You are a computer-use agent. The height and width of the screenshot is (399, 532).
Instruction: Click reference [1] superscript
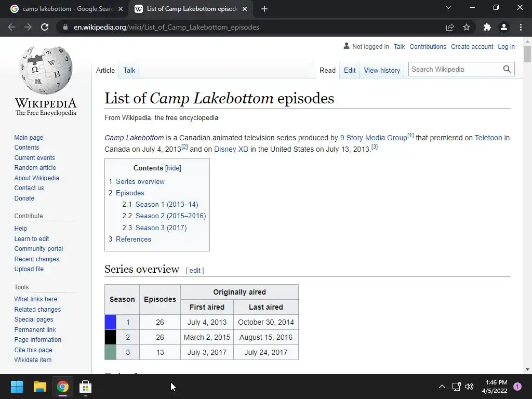(x=410, y=136)
